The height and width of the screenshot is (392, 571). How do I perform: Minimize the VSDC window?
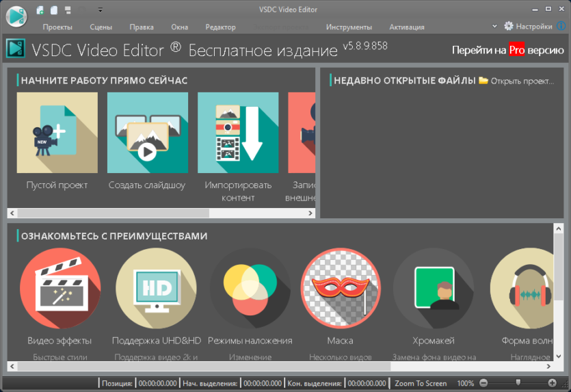[x=535, y=10]
